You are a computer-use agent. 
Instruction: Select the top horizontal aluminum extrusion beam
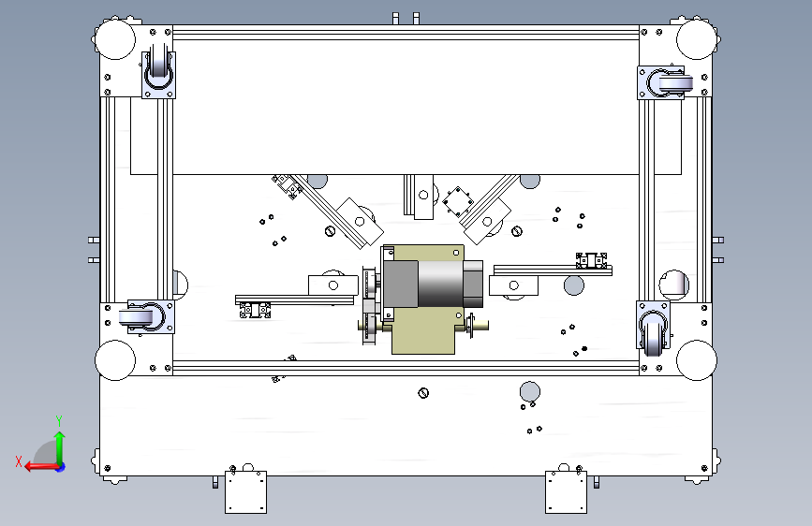coord(406,32)
